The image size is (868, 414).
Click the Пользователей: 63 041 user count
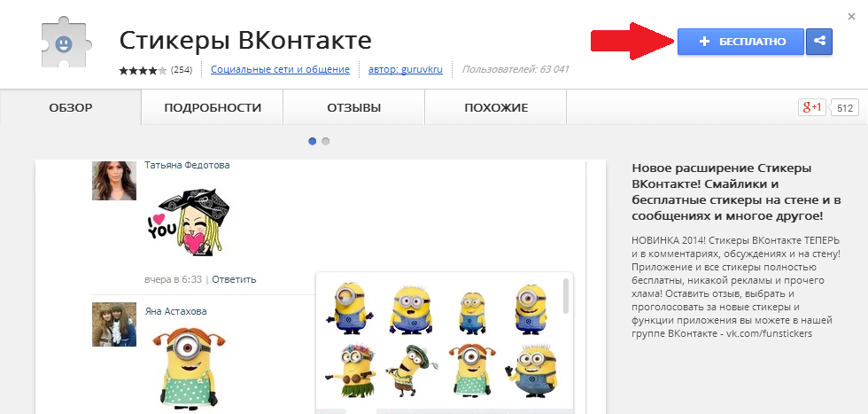coord(515,70)
